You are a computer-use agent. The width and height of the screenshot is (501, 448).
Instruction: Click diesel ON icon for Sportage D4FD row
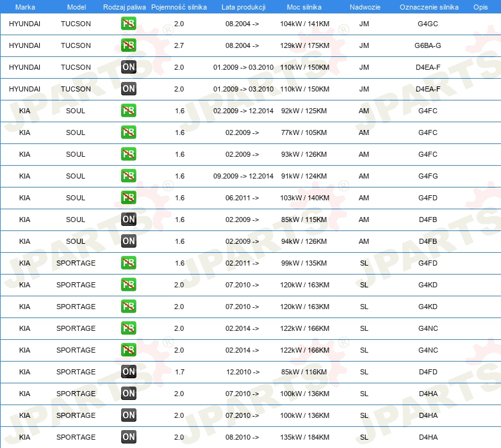pos(128,372)
